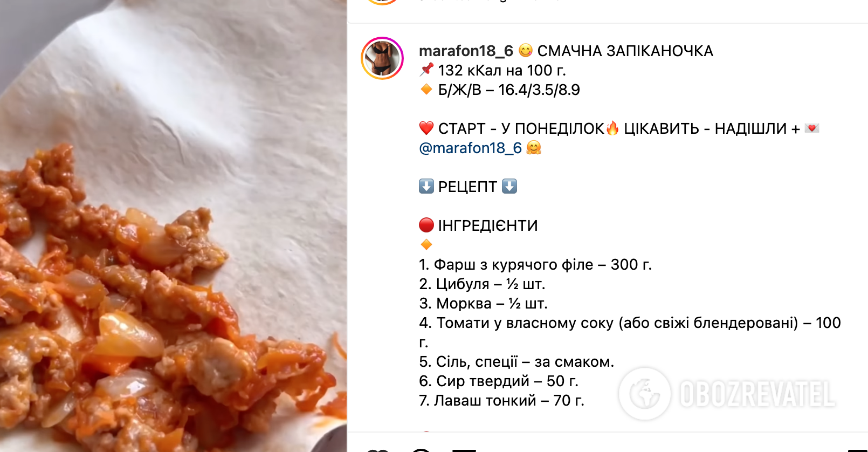Click the comment bubble icon
Viewport: 868px width, 452px height.
point(421,450)
